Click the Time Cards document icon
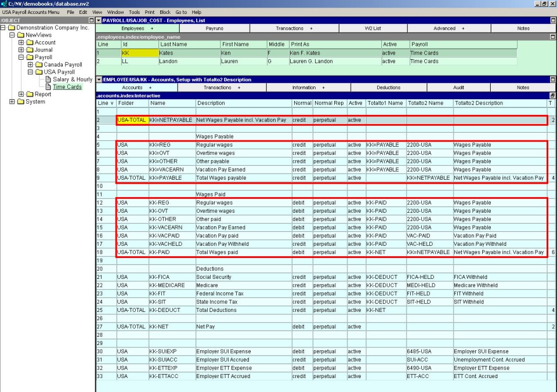Screen dimensions: 557x392 (48, 87)
